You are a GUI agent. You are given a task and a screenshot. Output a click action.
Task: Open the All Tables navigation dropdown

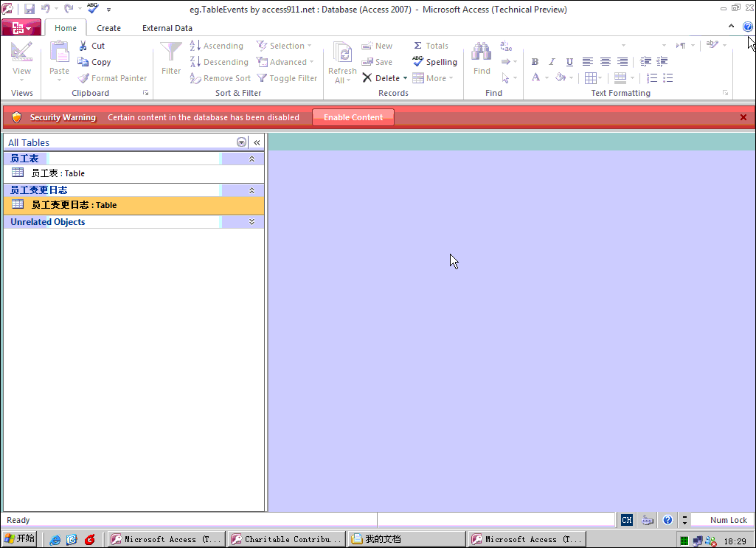(242, 142)
